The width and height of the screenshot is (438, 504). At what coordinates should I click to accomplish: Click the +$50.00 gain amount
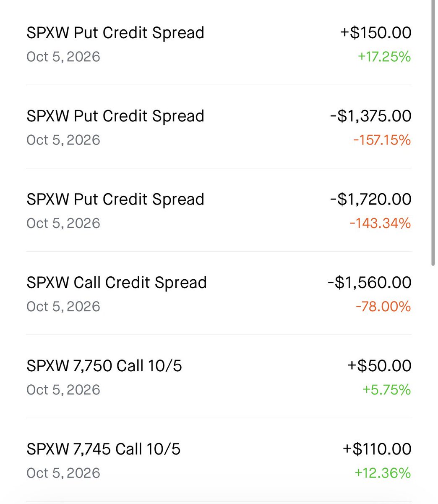(379, 366)
